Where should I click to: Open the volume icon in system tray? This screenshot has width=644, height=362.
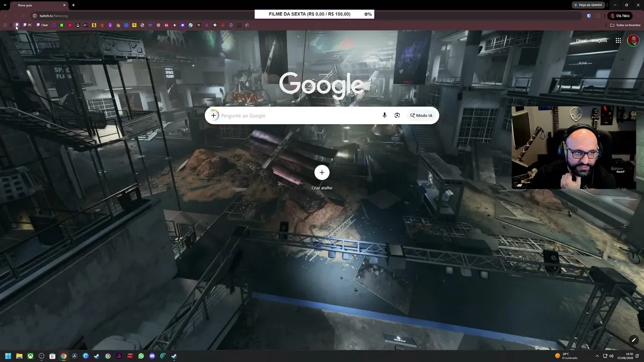611,356
